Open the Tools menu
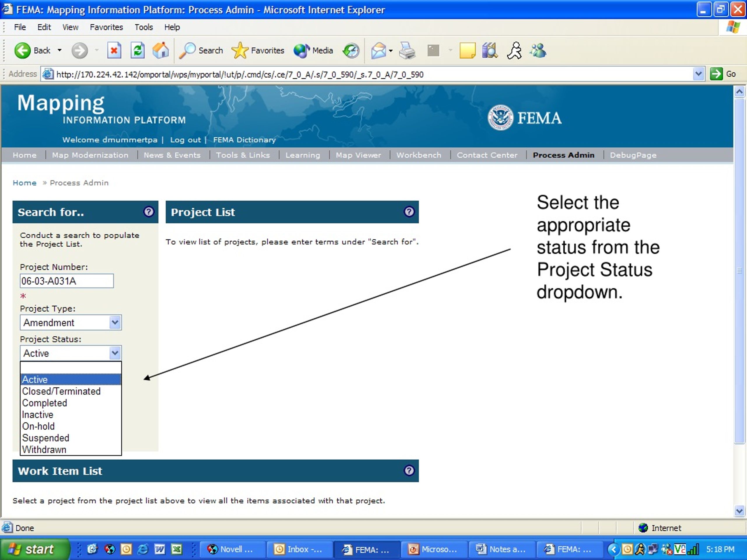This screenshot has width=747, height=560. [x=144, y=27]
